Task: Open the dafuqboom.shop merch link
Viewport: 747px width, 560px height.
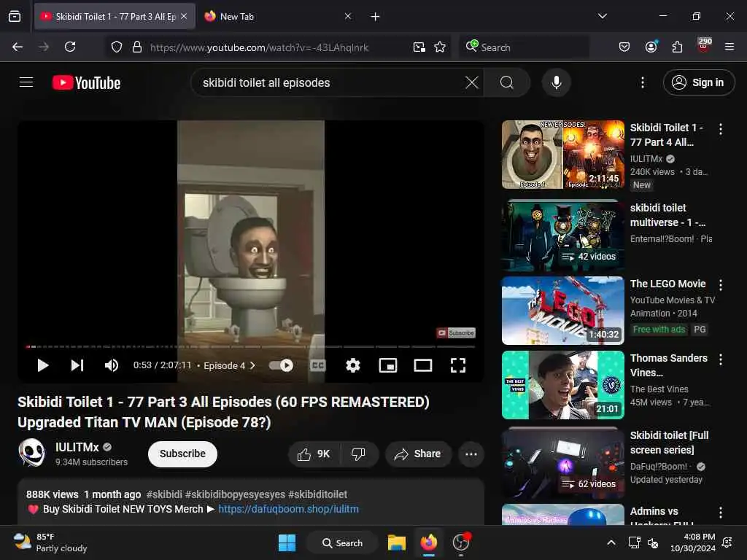Action: pyautogui.click(x=288, y=509)
